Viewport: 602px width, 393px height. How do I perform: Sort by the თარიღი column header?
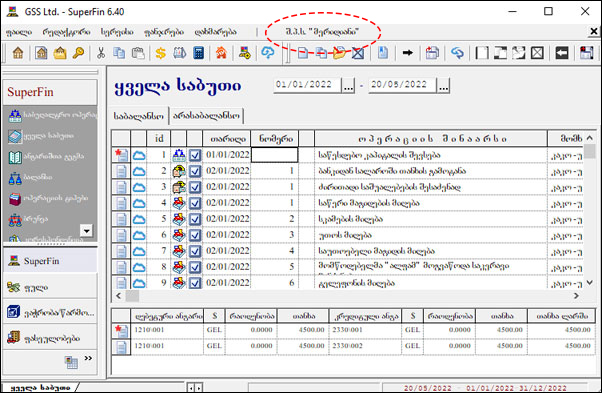pos(227,139)
